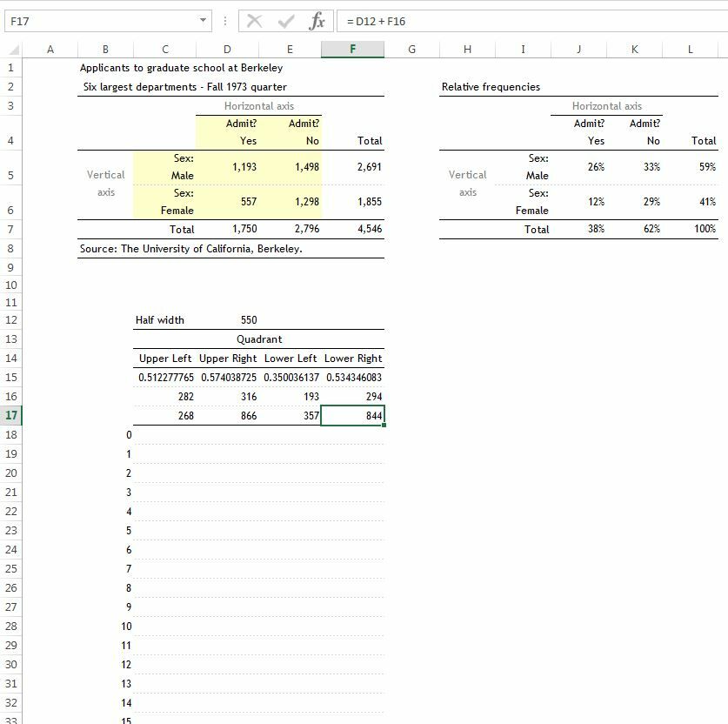This screenshot has height=724, width=728.
Task: Select column F header
Action: click(352, 49)
